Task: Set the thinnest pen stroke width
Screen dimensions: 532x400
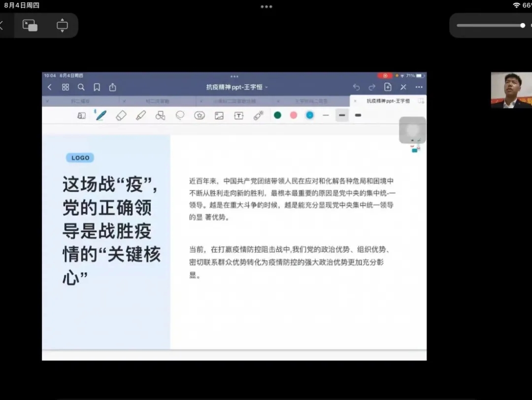Action: pos(326,115)
